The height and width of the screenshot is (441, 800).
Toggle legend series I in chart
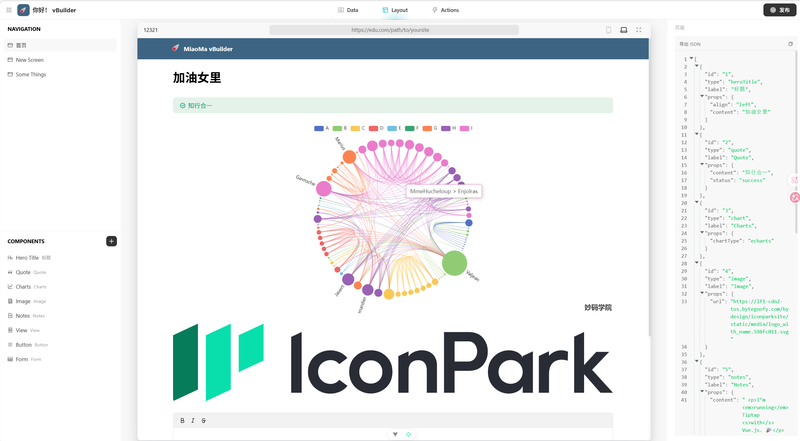[466, 128]
